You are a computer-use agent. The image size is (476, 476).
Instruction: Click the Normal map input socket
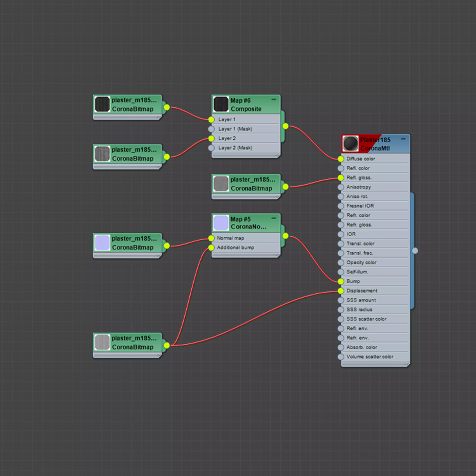[x=211, y=238]
